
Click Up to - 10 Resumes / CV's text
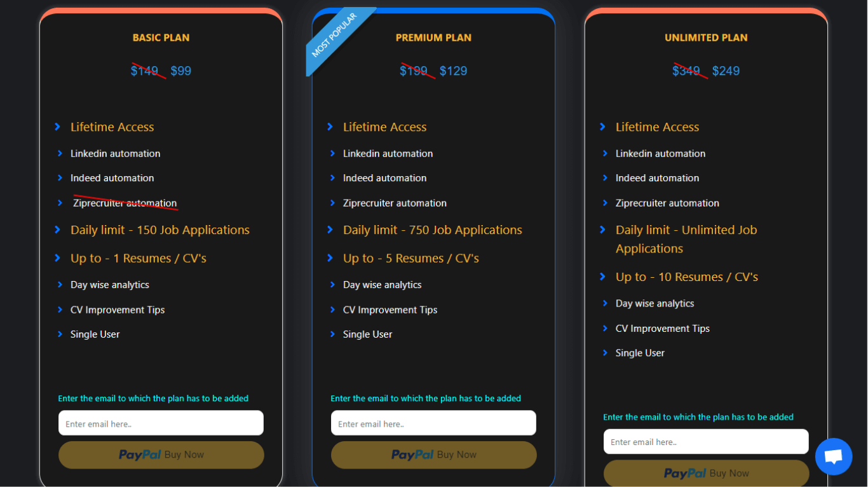(687, 277)
